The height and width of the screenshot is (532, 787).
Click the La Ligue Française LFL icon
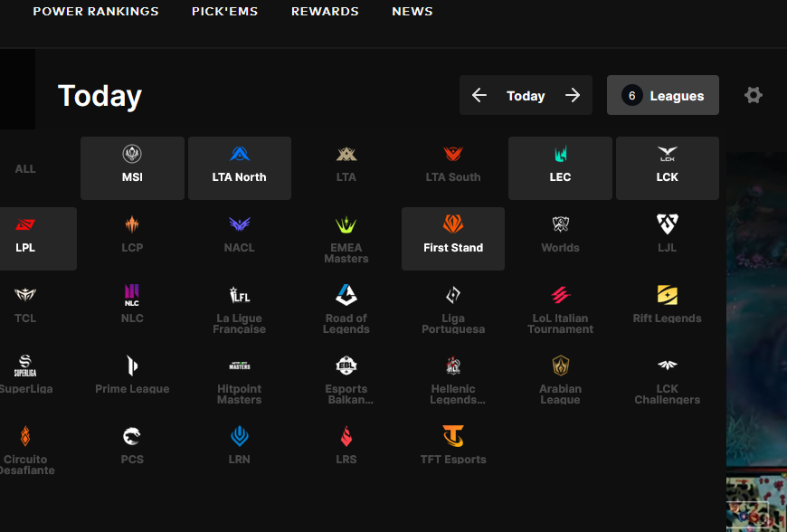(240, 295)
